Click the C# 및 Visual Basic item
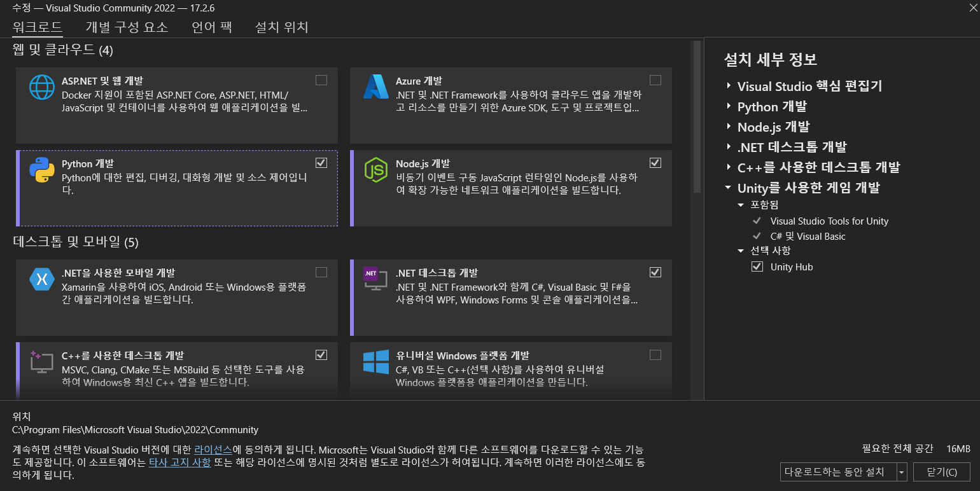 point(808,237)
